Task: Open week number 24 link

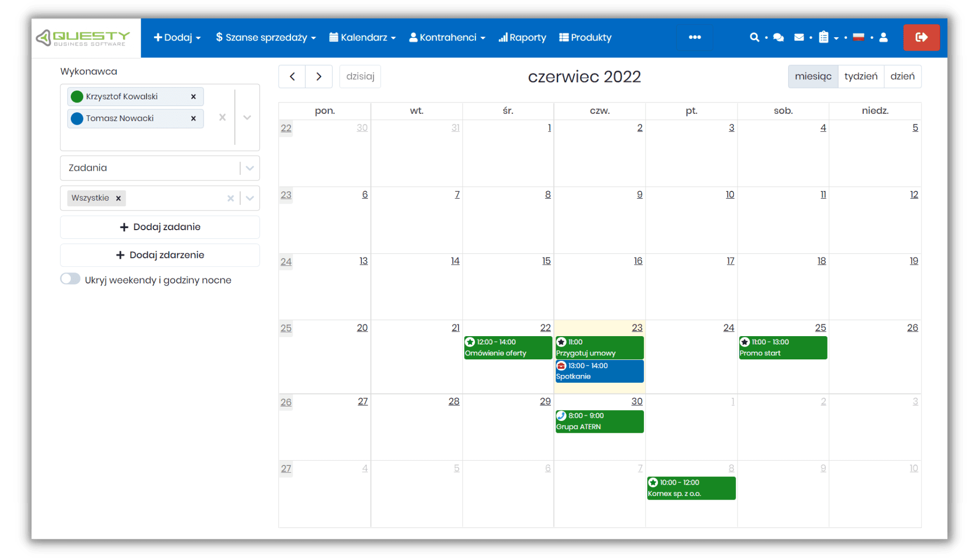Action: tap(286, 262)
